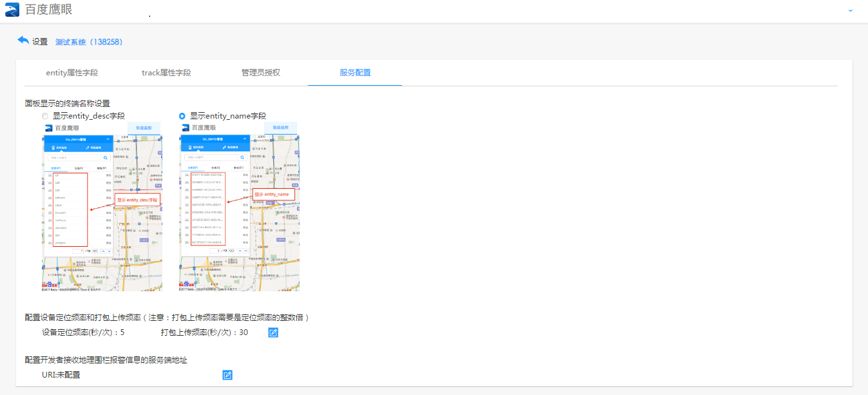
Task: Expand the top-right header dropdown chevron
Action: click(851, 10)
